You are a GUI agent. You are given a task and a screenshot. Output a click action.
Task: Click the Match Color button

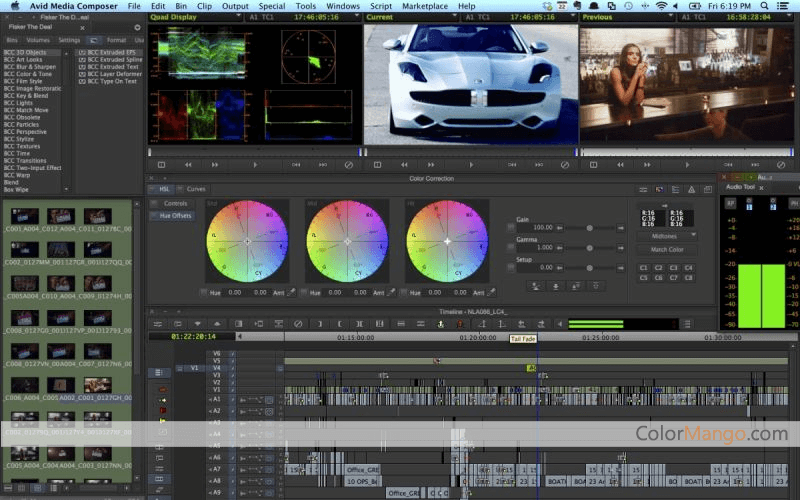[x=667, y=250]
